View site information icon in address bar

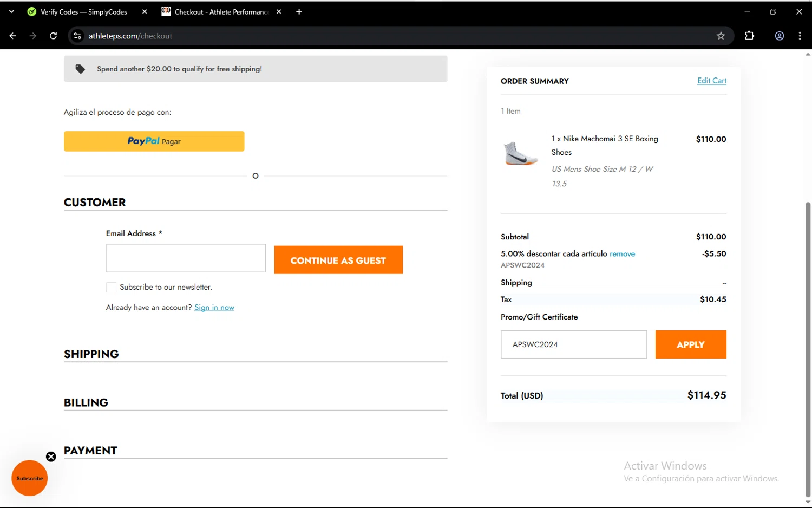77,36
